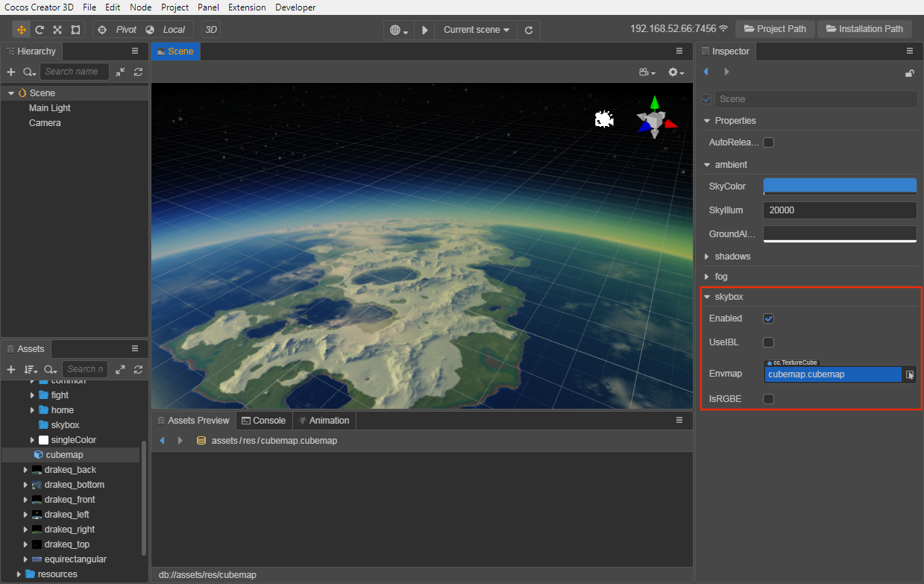This screenshot has width=924, height=584.
Task: Select the cubemap asset
Action: pos(64,455)
